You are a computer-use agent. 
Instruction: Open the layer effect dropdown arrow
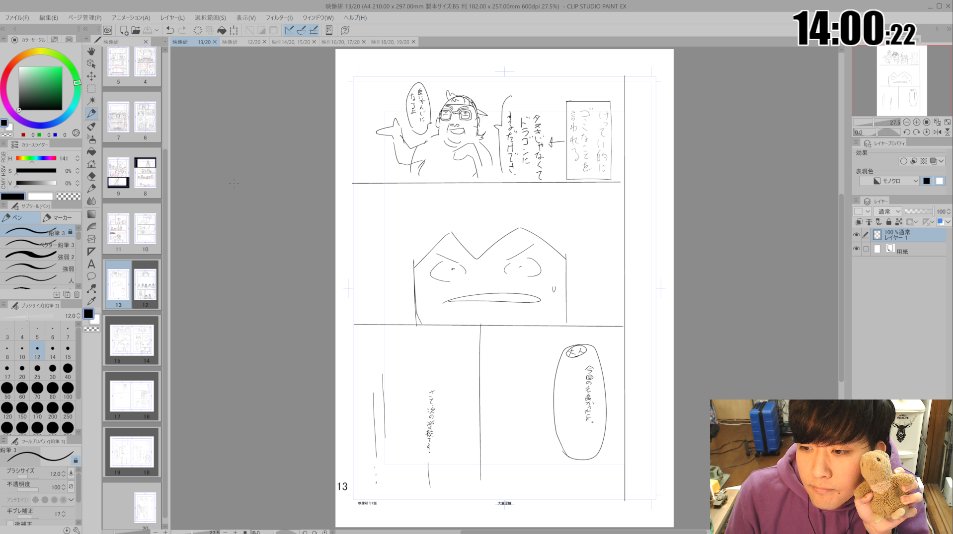coord(941,161)
